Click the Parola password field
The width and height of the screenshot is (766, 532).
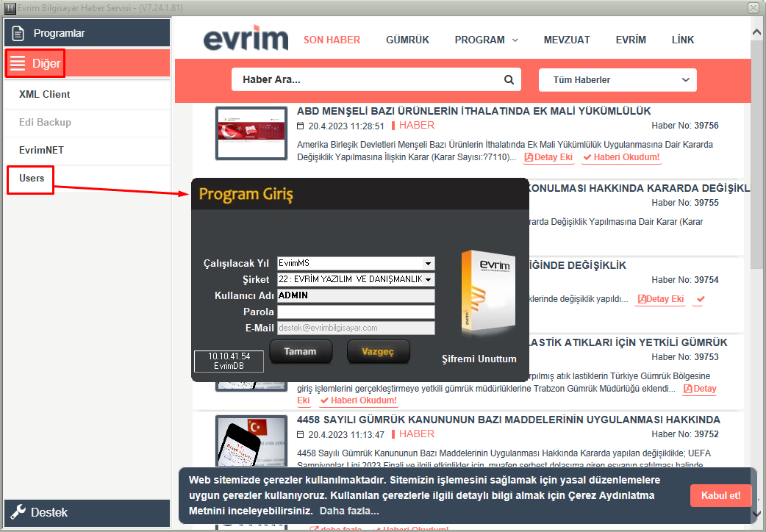(x=356, y=312)
